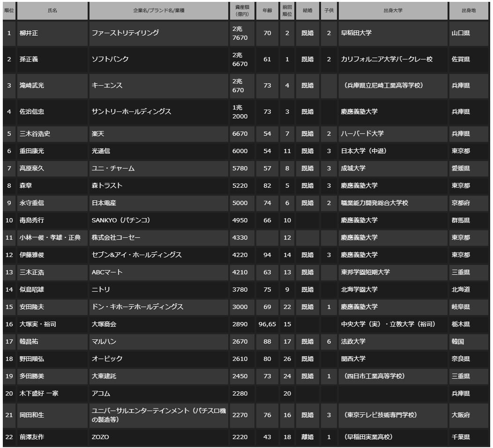Click the company cell キーエンス
Image resolution: width=493 pixels, height=448 pixels.
pos(159,86)
